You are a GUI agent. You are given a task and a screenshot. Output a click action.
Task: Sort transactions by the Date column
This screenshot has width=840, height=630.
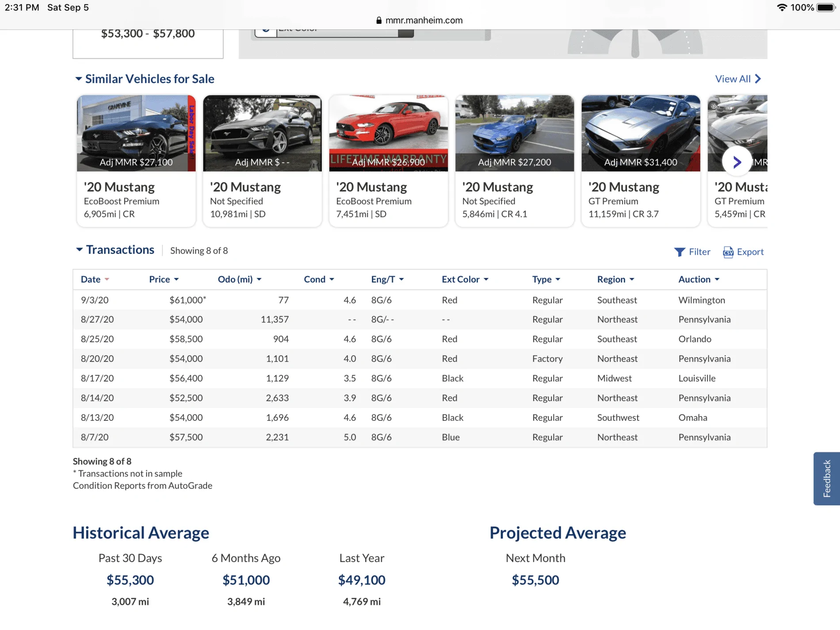pos(95,279)
